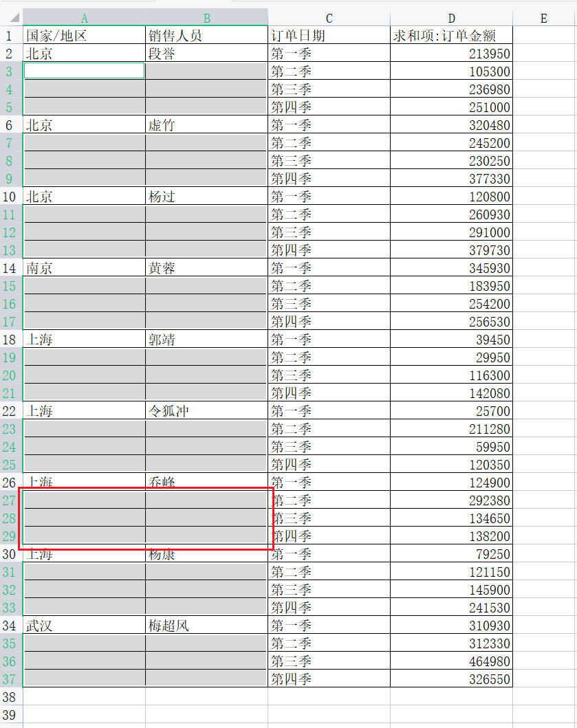Click the 订单日期 header cell
Viewport: 577px width, 728px height.
(329, 36)
